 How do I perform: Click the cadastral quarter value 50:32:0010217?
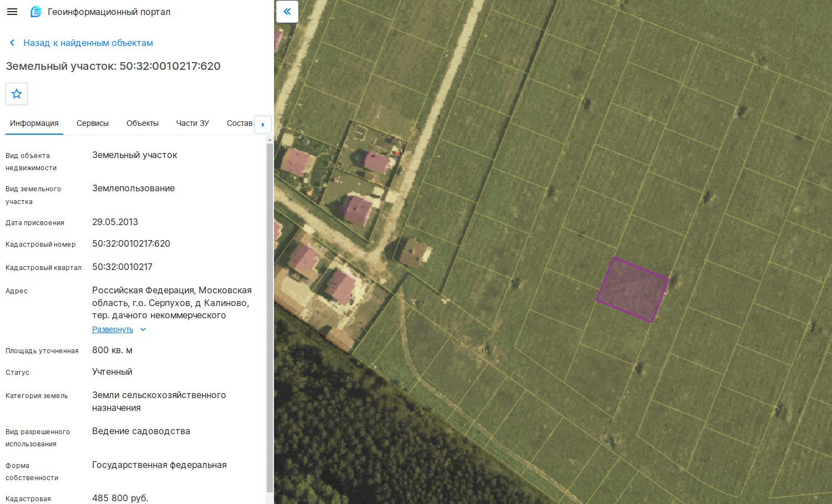122,267
